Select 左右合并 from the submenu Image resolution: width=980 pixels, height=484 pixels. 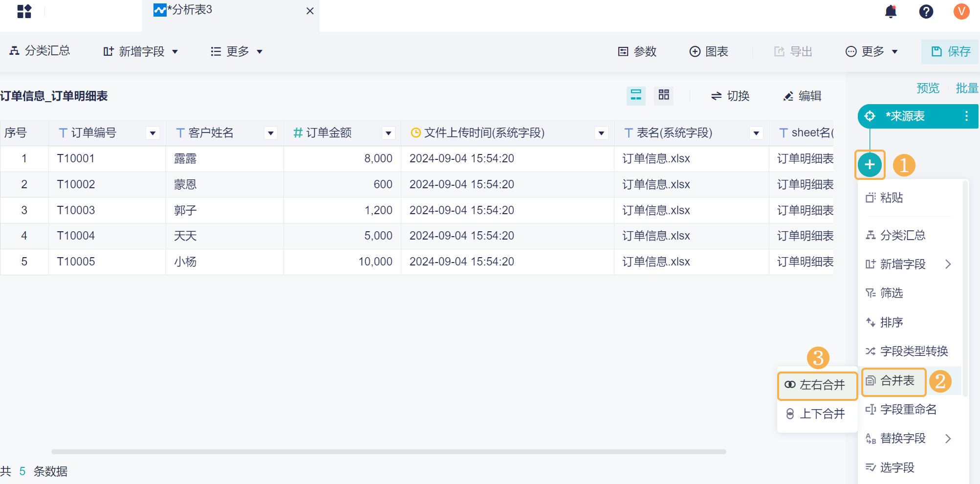pyautogui.click(x=817, y=385)
